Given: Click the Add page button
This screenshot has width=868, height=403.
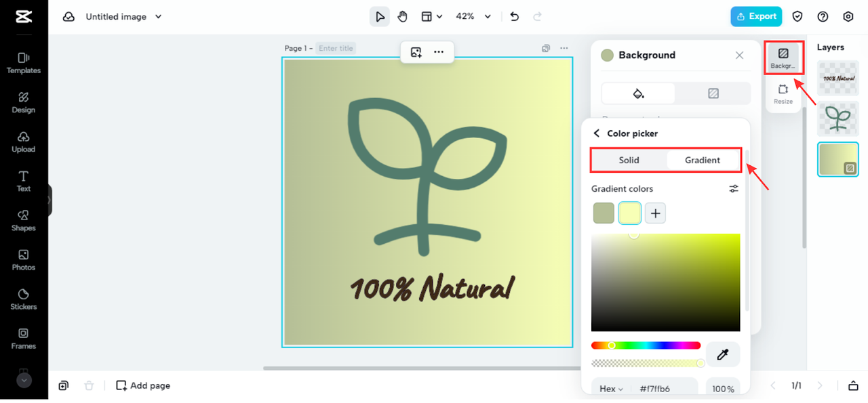Looking at the screenshot, I should [x=143, y=385].
